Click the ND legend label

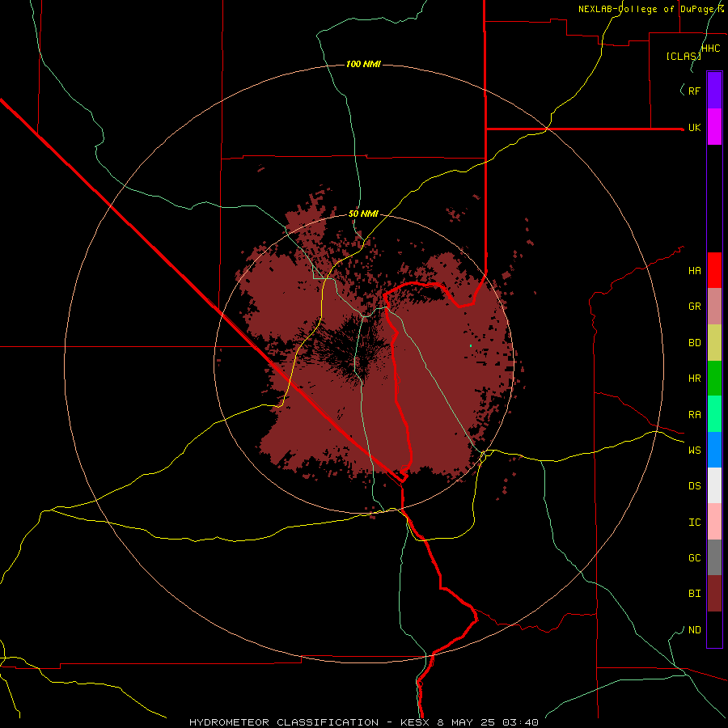694,630
